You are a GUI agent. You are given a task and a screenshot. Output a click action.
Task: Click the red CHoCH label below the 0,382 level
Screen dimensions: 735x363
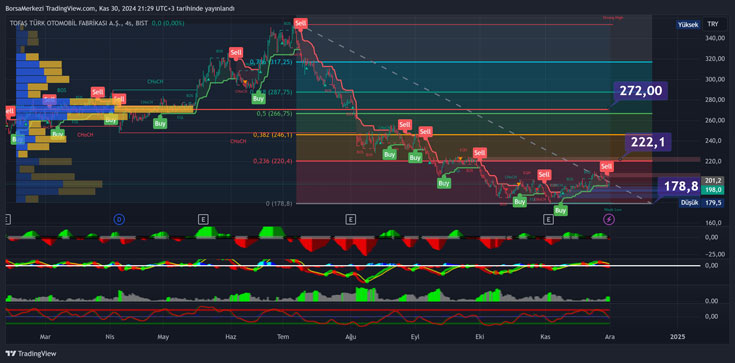click(238, 141)
